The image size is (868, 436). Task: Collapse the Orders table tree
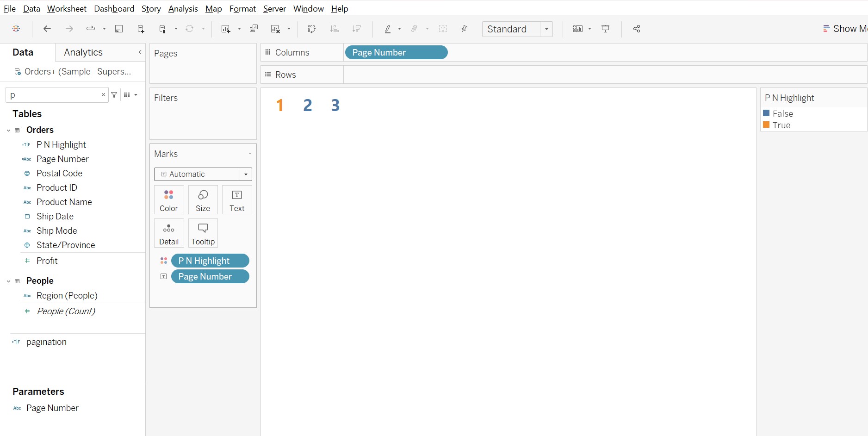pyautogui.click(x=9, y=130)
